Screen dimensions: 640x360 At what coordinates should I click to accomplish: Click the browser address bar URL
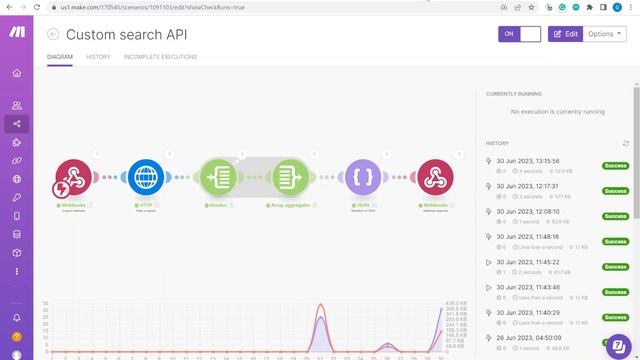[x=153, y=7]
